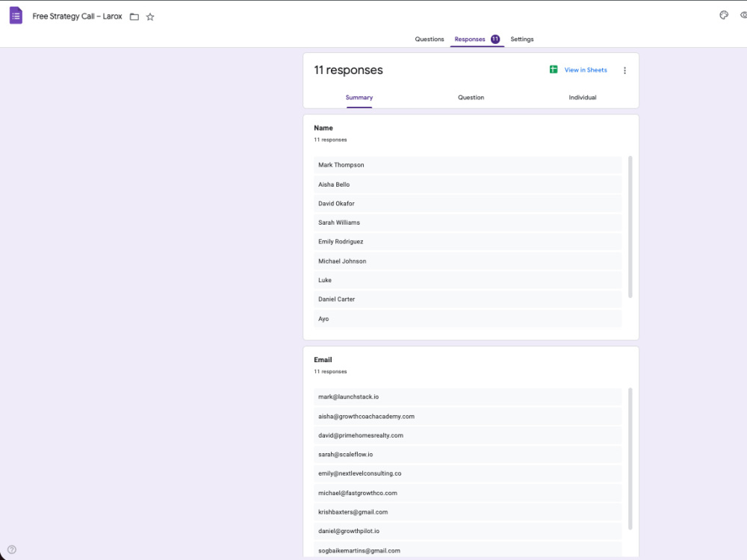Click the name Sarah Williams
Viewport: 747px width, 560px height.
(339, 223)
